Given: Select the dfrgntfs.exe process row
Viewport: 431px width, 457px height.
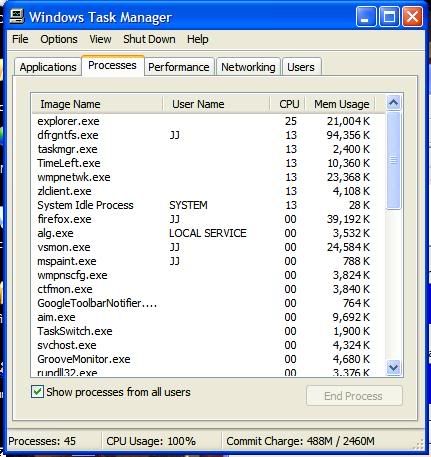Looking at the screenshot, I should coord(208,135).
